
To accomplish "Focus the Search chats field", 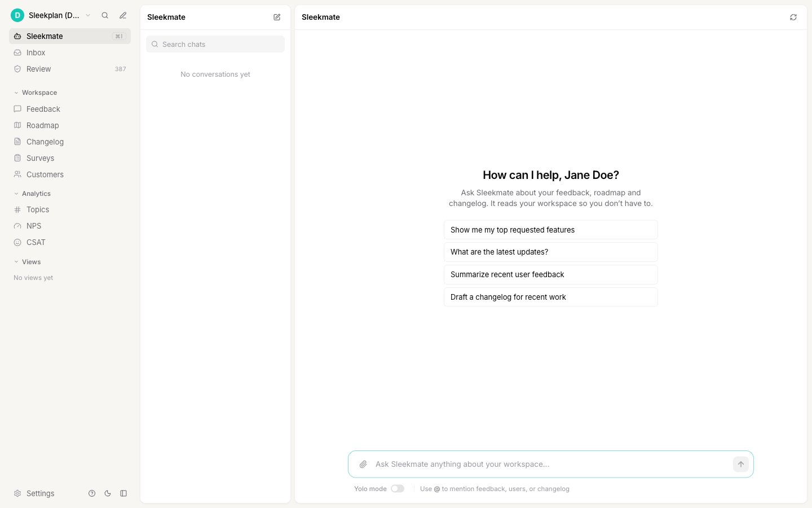I will (215, 44).
